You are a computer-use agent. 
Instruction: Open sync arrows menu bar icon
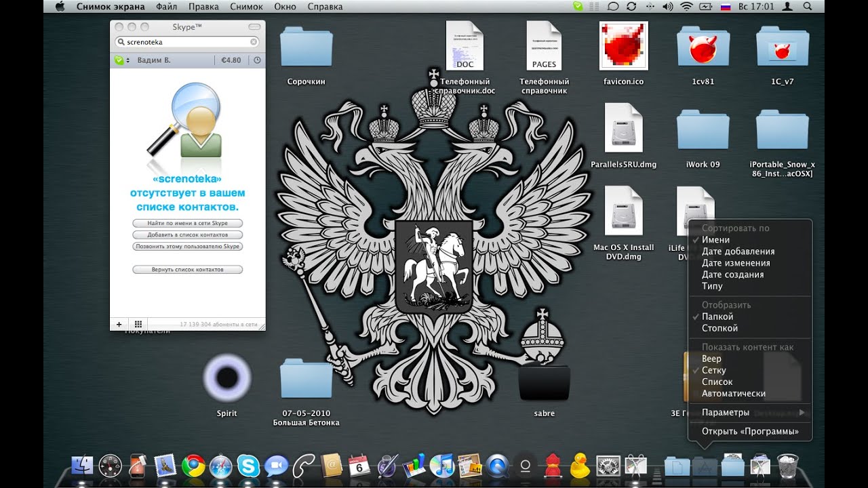[x=631, y=6]
